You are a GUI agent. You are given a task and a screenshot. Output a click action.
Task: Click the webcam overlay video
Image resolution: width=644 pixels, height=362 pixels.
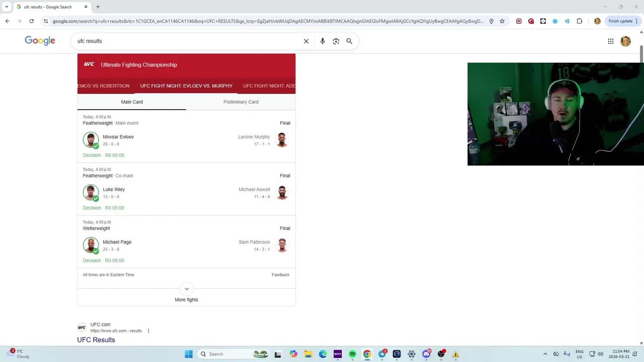pos(555,114)
